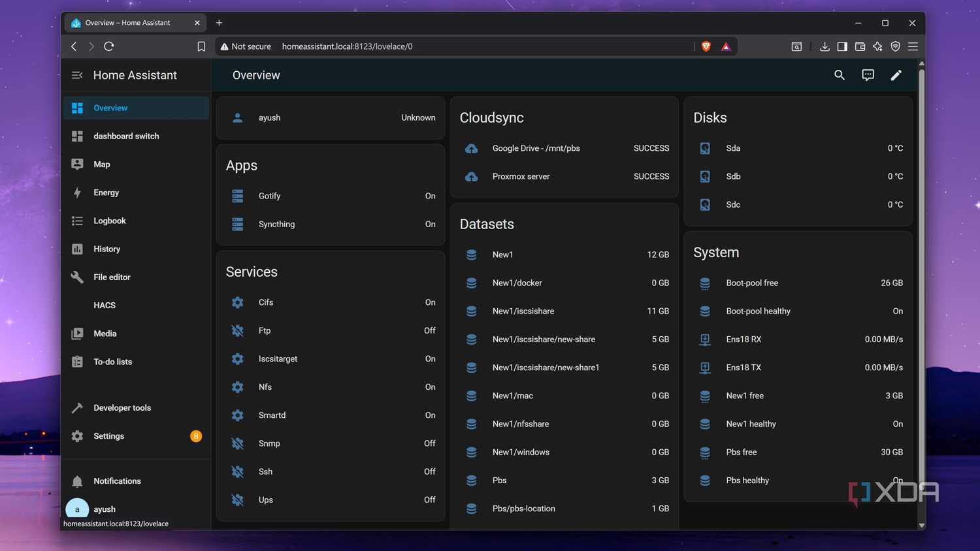Select the Overview – Home Assistant browser tab
The image size is (980, 551).
[135, 23]
